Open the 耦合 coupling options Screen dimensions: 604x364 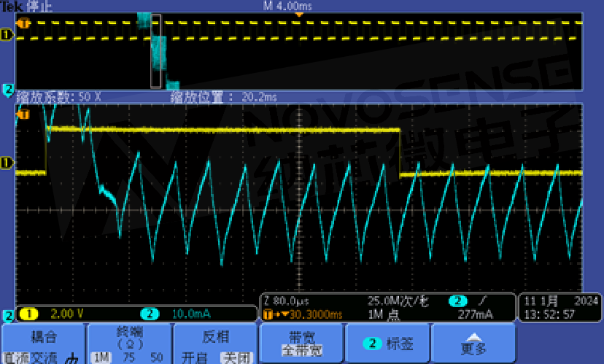click(x=44, y=338)
